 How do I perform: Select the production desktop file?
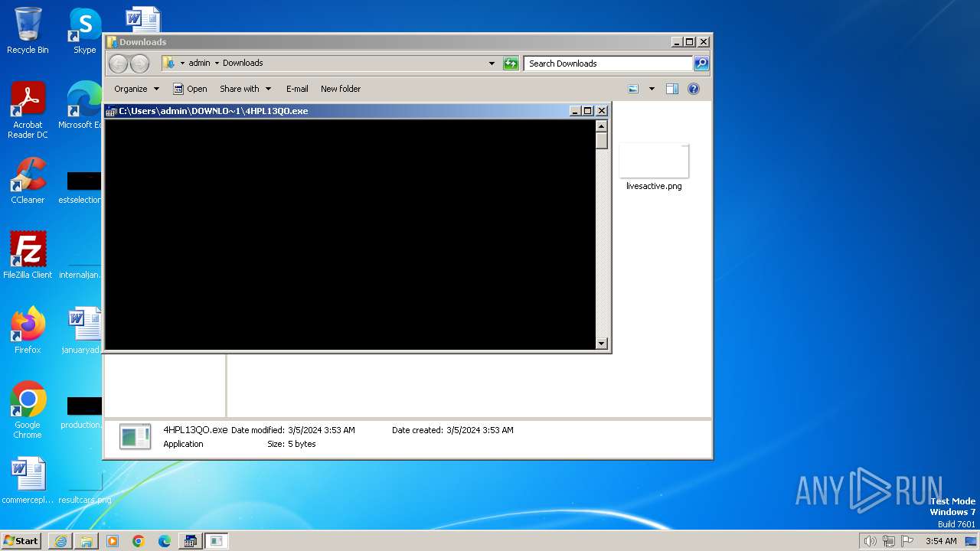(x=82, y=412)
